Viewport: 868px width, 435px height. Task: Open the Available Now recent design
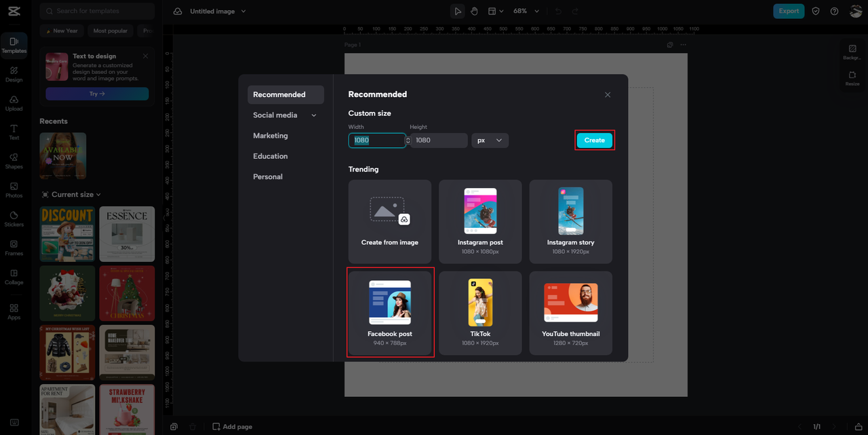click(x=63, y=155)
